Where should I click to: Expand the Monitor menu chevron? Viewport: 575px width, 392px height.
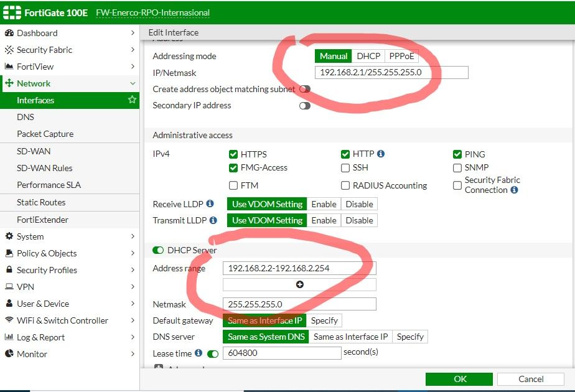pos(133,353)
